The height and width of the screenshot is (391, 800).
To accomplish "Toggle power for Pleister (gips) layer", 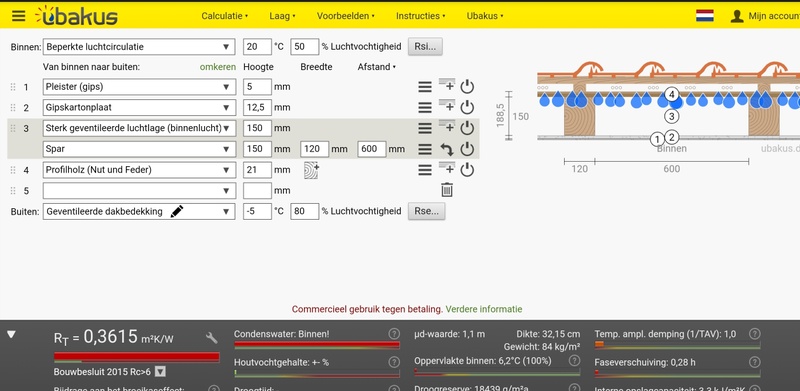I will 467,87.
